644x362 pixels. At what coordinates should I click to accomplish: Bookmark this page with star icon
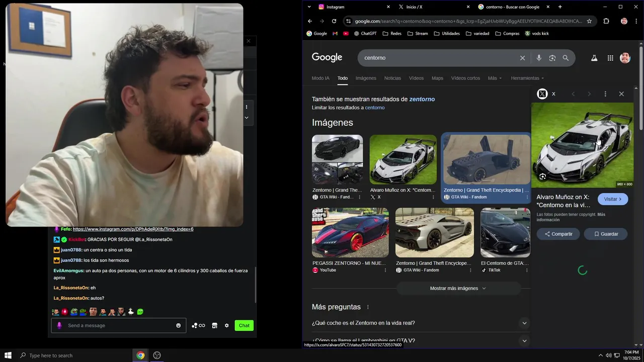click(x=589, y=21)
